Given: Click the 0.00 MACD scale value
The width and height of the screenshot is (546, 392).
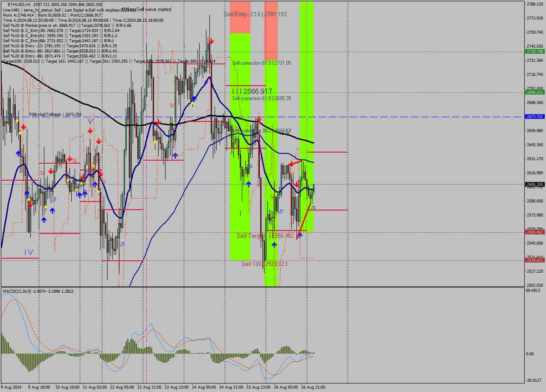Looking at the screenshot, I should [530, 354].
